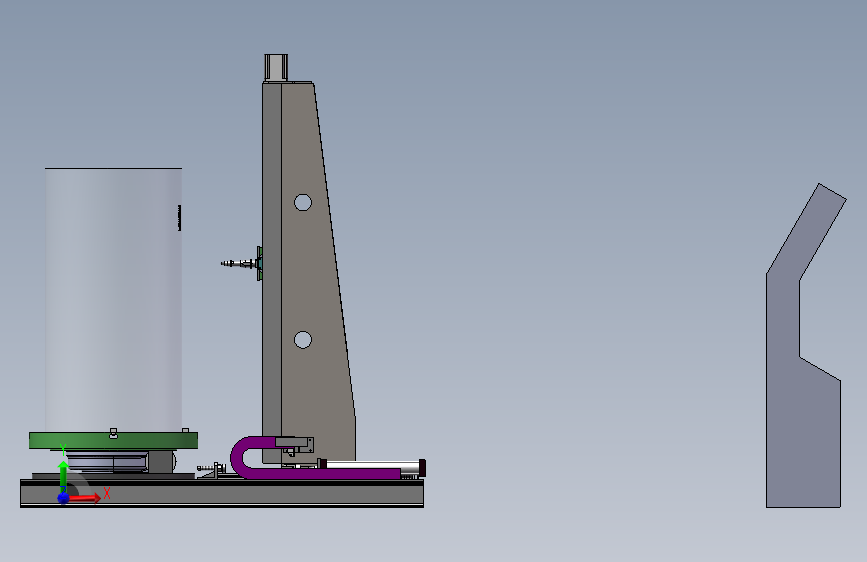Click the blue Z axis origin ball
The image size is (867, 562).
64,498
